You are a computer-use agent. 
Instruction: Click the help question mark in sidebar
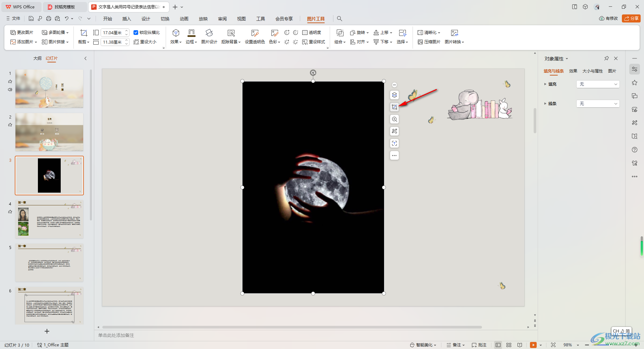634,150
